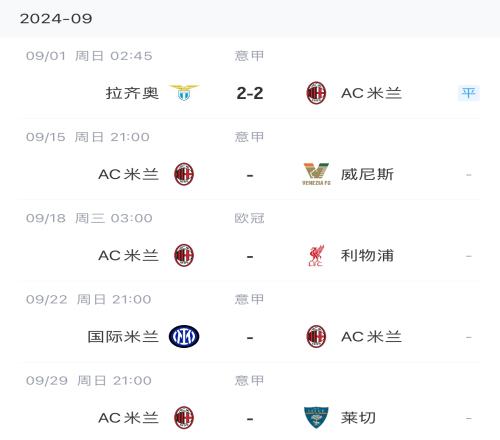The image size is (500, 440).
Task: Click the Lecce crest icon
Action: 316,417
